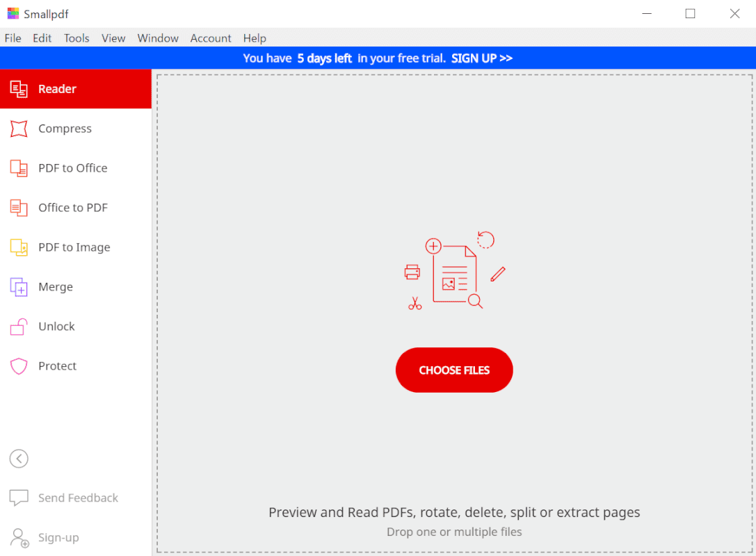Select the Unlock label
The image size is (756, 556).
(56, 326)
